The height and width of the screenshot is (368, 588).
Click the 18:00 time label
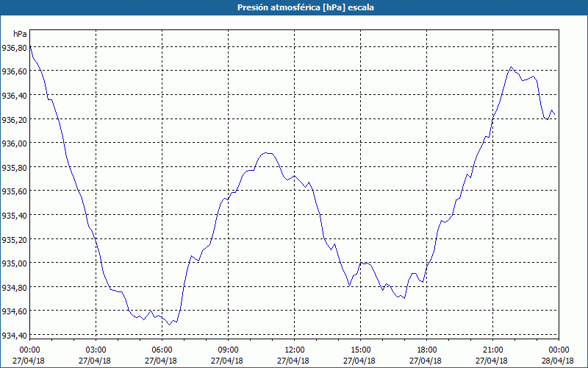click(427, 350)
